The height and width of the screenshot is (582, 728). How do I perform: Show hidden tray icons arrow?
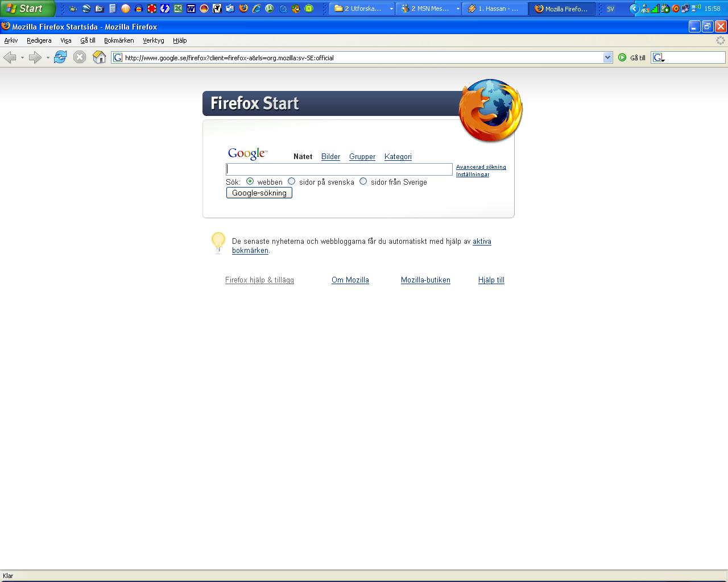coord(633,9)
